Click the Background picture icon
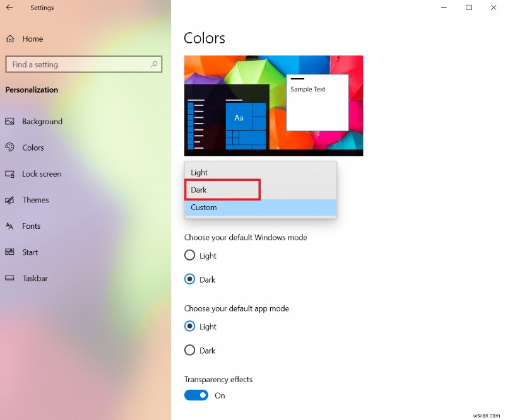Viewport: 505px width, 420px height. point(9,121)
